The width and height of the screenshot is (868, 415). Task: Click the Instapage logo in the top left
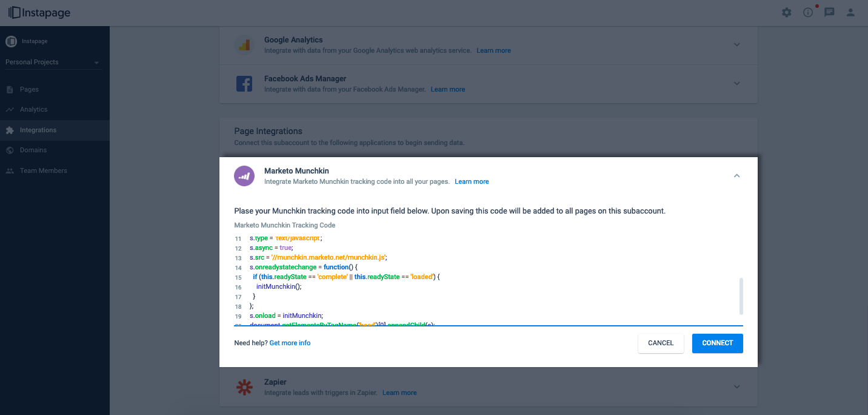38,12
